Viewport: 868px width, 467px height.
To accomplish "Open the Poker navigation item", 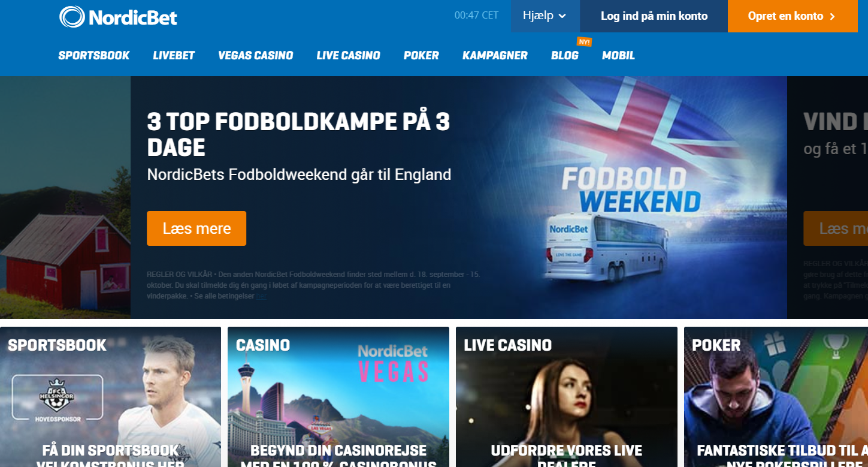I will pos(421,56).
